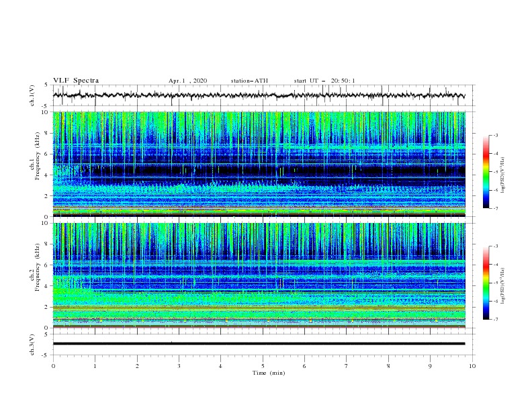The height and width of the screenshot is (411, 532).
Task: Click the time axis tick label '9'
Action: coord(430,366)
